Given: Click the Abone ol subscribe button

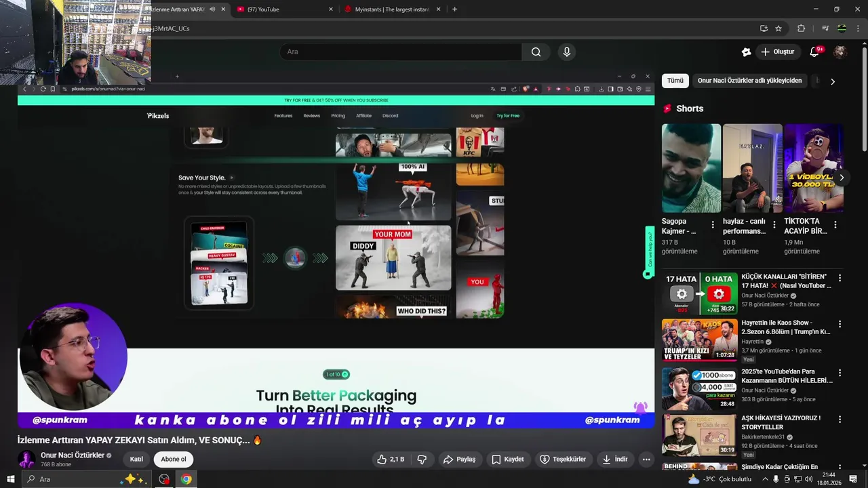Looking at the screenshot, I should point(174,459).
